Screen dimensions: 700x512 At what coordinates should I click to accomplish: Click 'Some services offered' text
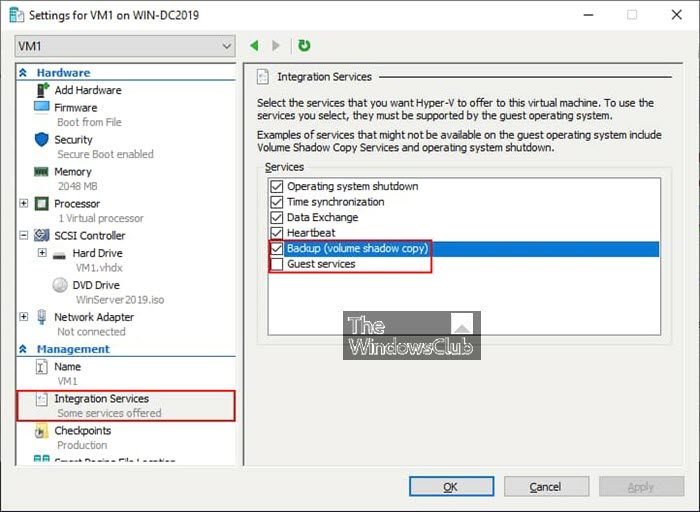[109, 413]
